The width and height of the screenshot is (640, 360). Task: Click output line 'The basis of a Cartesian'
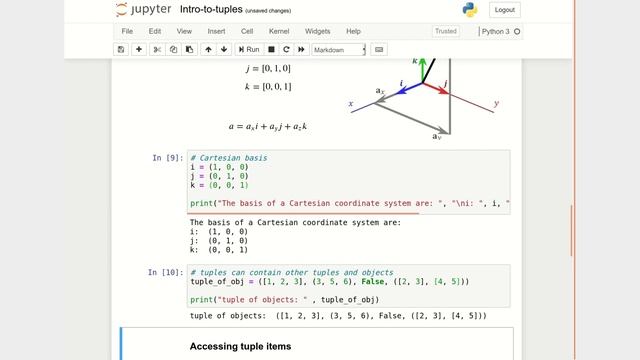point(296,222)
